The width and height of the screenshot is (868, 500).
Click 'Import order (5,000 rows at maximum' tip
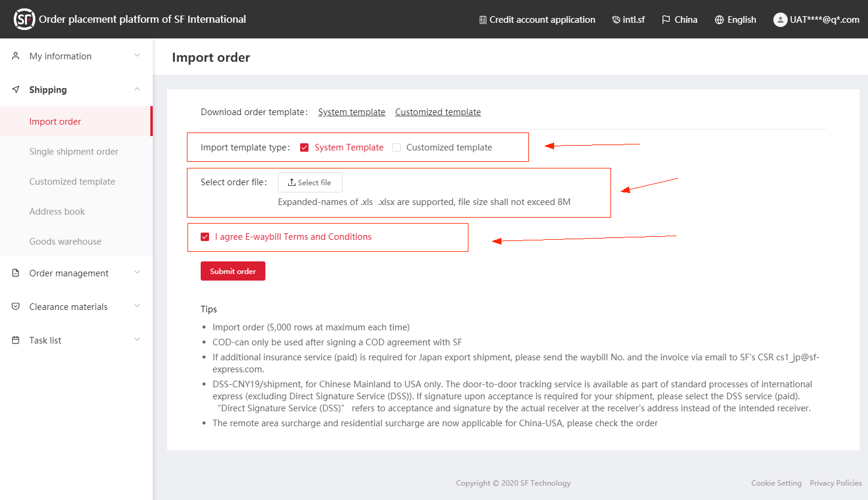pyautogui.click(x=311, y=327)
